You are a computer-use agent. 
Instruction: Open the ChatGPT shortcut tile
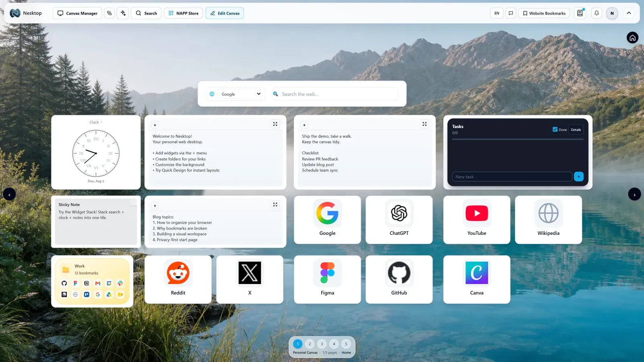tap(399, 220)
